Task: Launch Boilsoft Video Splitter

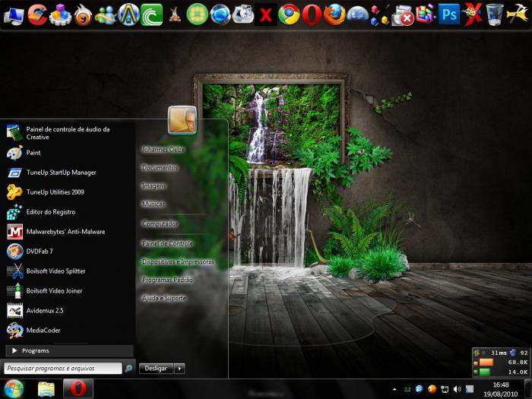Action: click(x=68, y=271)
